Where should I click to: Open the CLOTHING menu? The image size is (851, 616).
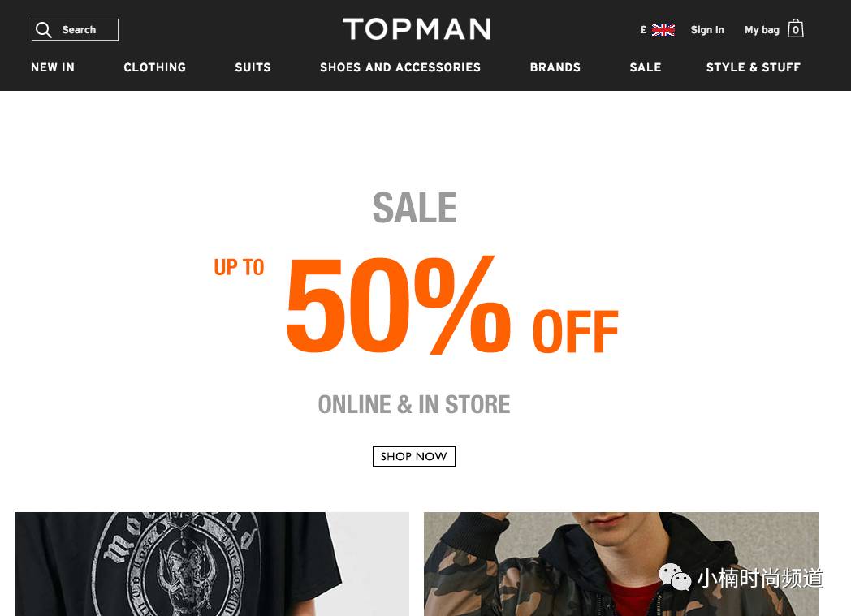[154, 67]
